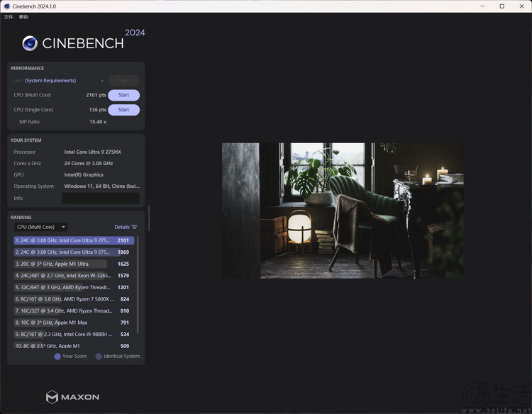Select ranking entry 2 scoring 1869
The image size is (532, 414).
coord(74,252)
